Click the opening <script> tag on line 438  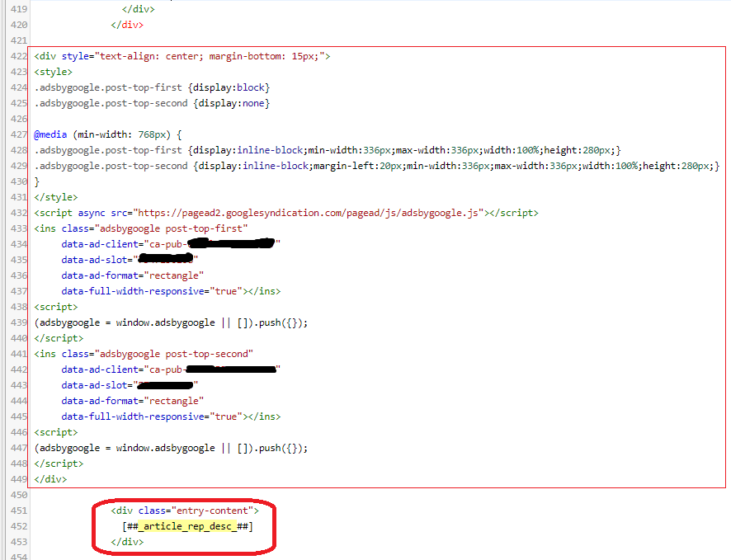pos(56,307)
